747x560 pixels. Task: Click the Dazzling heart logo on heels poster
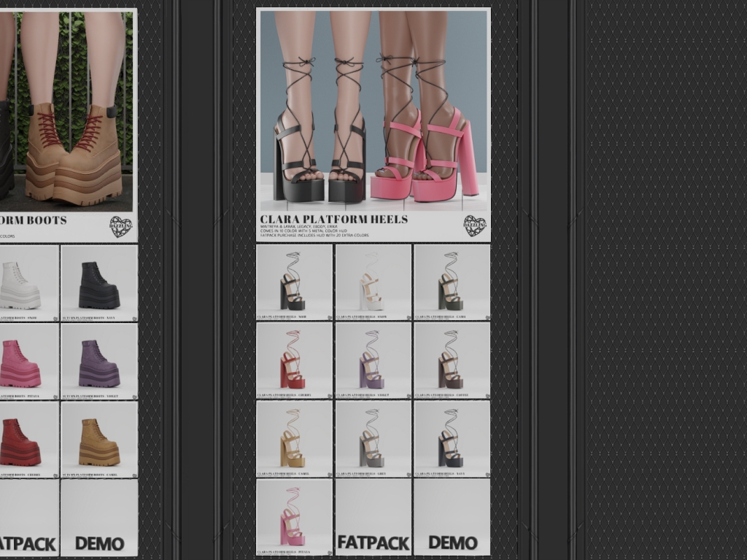(475, 226)
